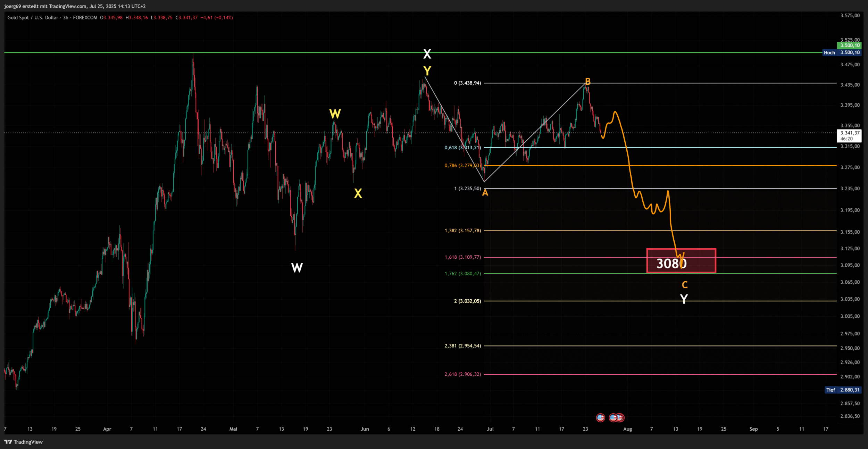Screen dimensions: 868x449
Task: Select the 0,618 Fibonacci level label
Action: point(462,148)
